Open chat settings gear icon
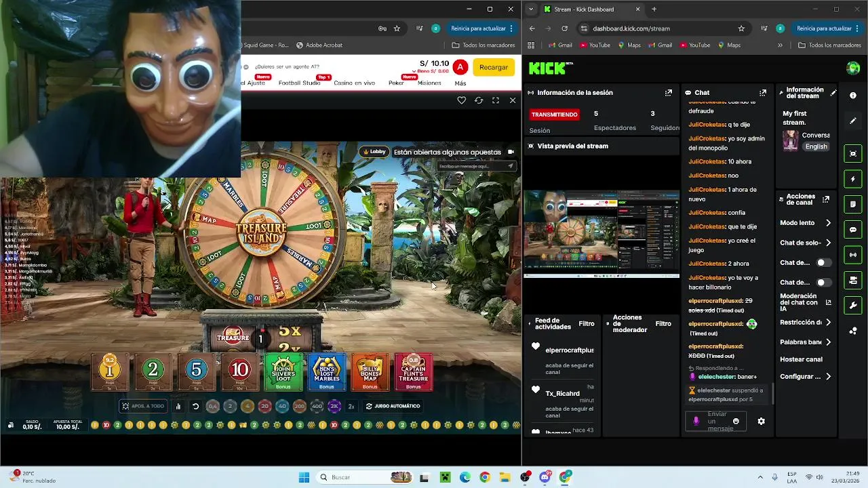Screen dimensions: 868x488 761,421
